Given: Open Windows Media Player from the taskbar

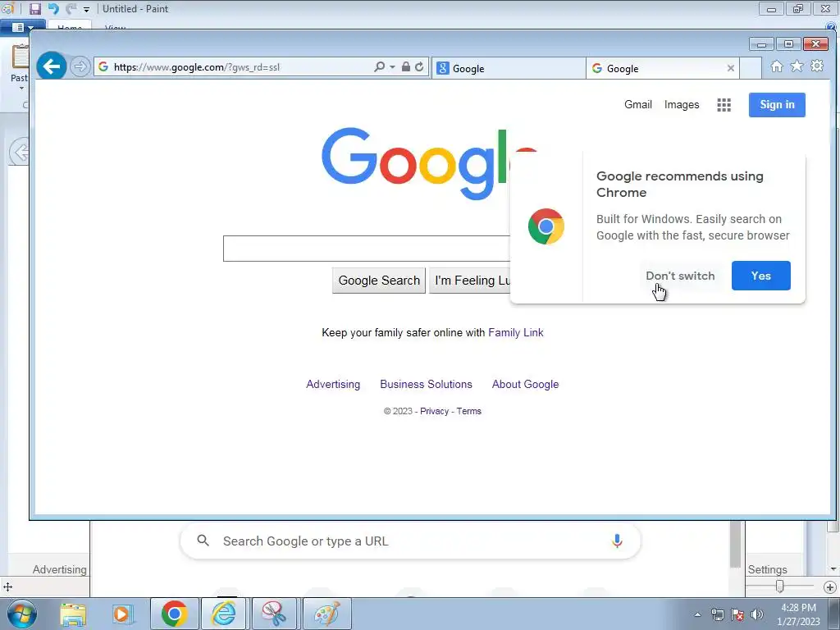Looking at the screenshot, I should pos(122,614).
